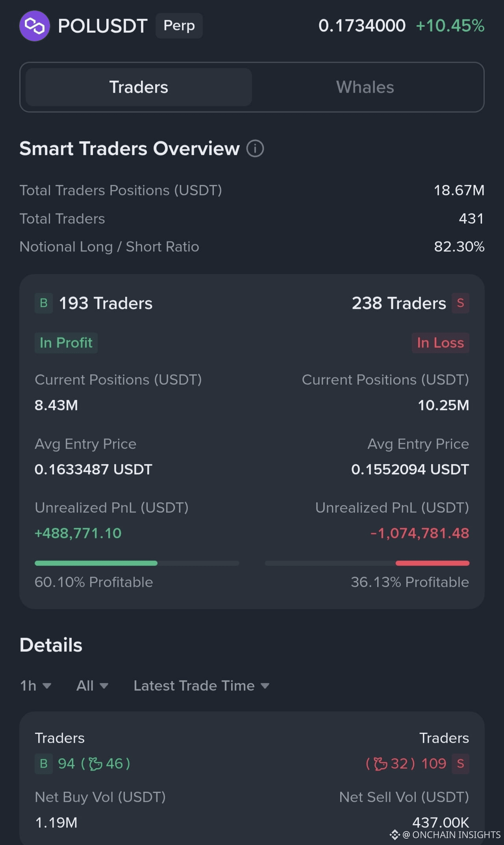504x845 pixels.
Task: Click the POLUSDT pair title
Action: click(x=103, y=26)
